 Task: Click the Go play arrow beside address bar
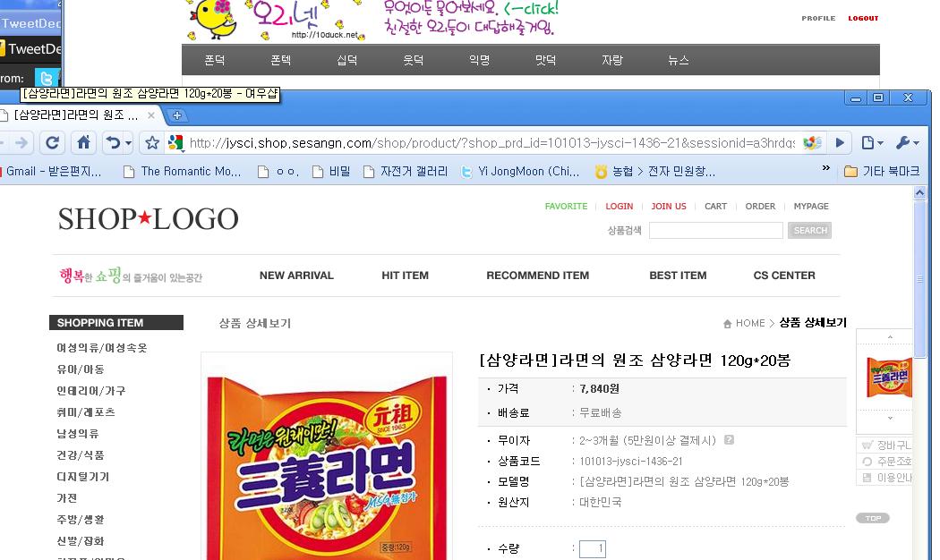840,142
